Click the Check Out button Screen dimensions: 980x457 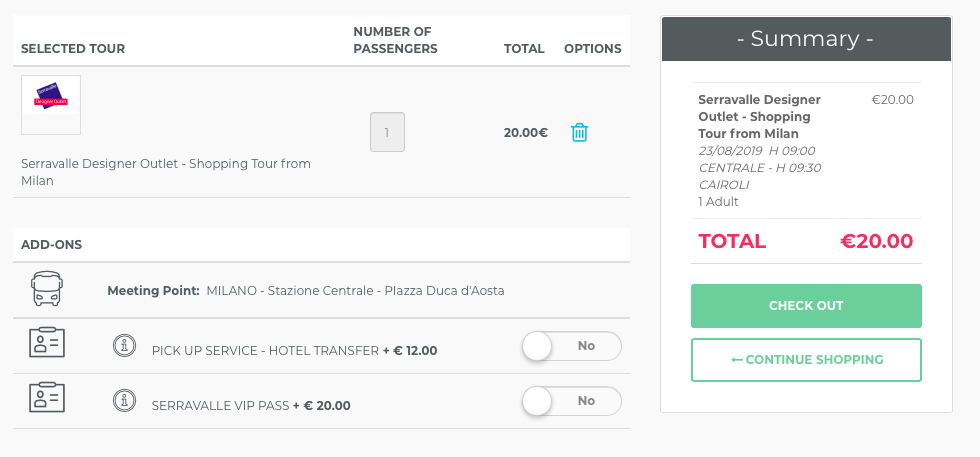(806, 306)
